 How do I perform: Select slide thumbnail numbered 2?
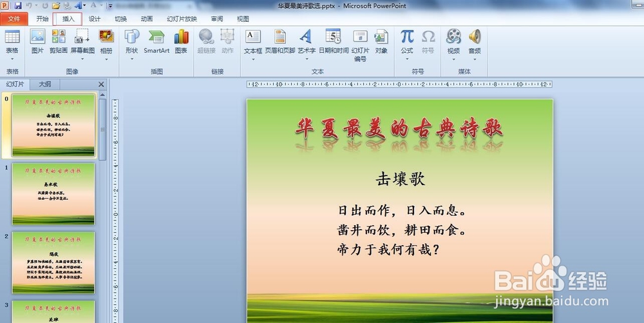click(53, 262)
